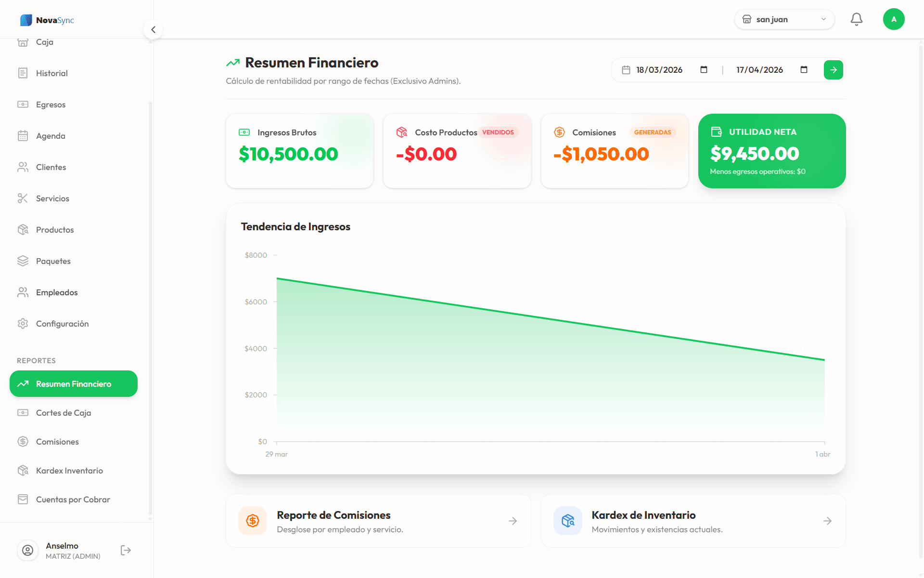Screen dimensions: 924x578
Task: Click the $10,500.00 gross income value
Action: pos(288,154)
